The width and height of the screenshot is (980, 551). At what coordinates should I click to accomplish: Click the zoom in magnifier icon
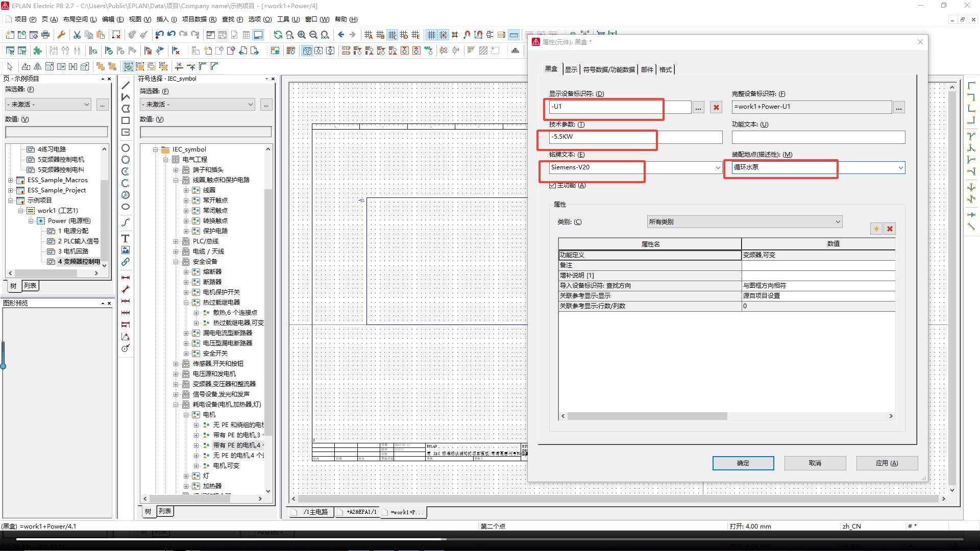click(x=302, y=35)
